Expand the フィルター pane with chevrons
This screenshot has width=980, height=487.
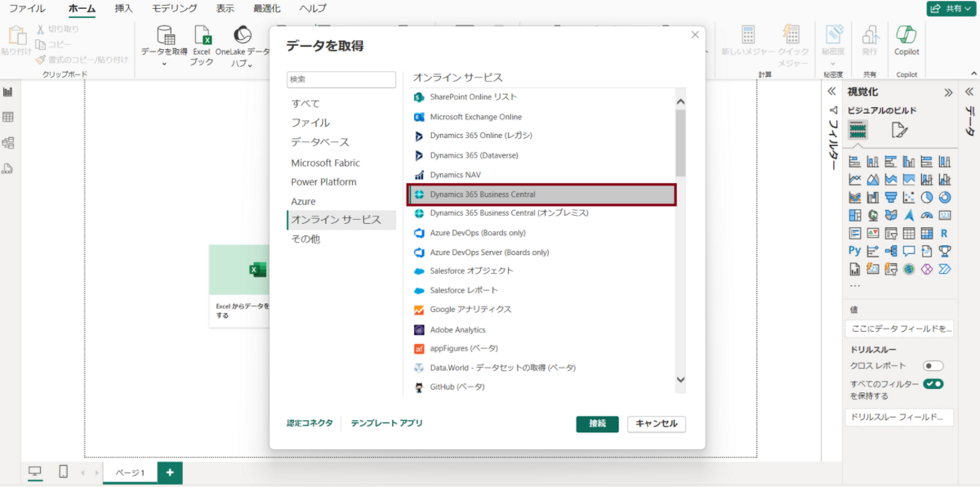tap(832, 92)
